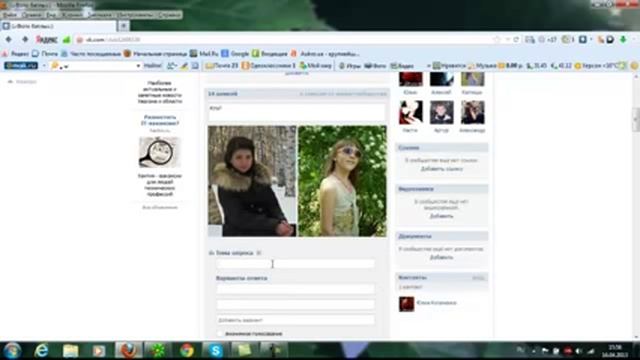The width and height of the screenshot is (640, 360).
Task: Click Добавить link in video block
Action: [x=441, y=216]
